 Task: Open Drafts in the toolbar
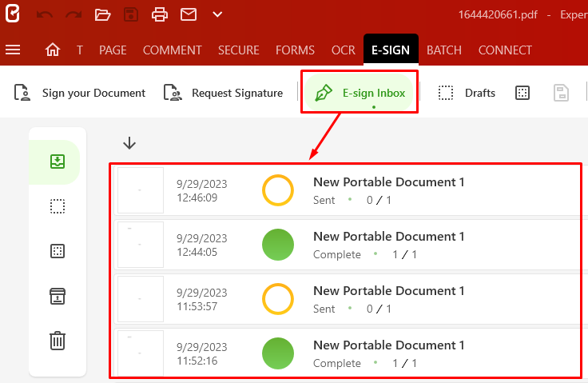click(467, 93)
